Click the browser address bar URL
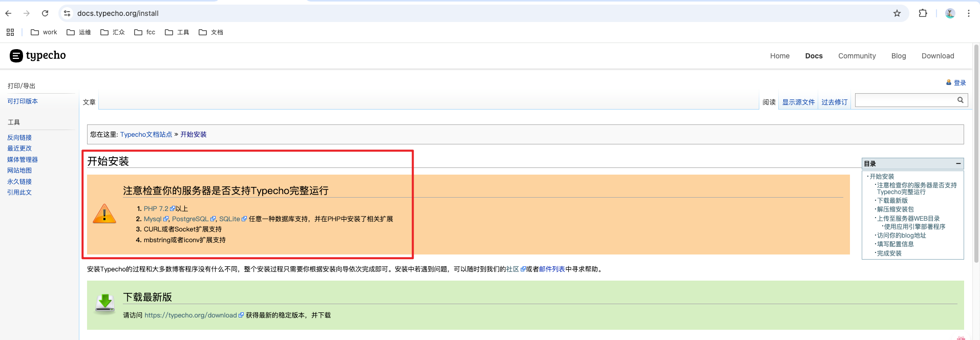The image size is (980, 340). click(x=118, y=13)
